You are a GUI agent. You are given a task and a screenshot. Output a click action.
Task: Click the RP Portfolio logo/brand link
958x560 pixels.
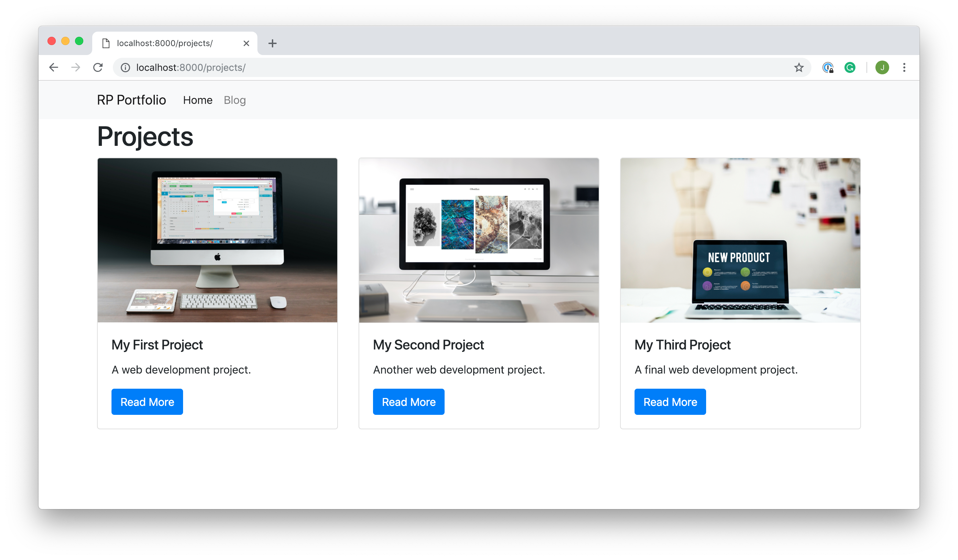click(x=132, y=100)
